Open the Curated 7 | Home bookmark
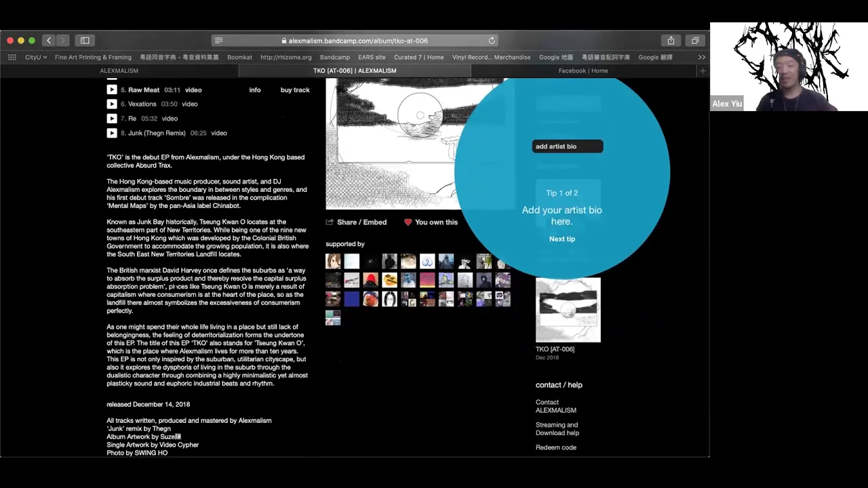The image size is (868, 488). tap(418, 58)
